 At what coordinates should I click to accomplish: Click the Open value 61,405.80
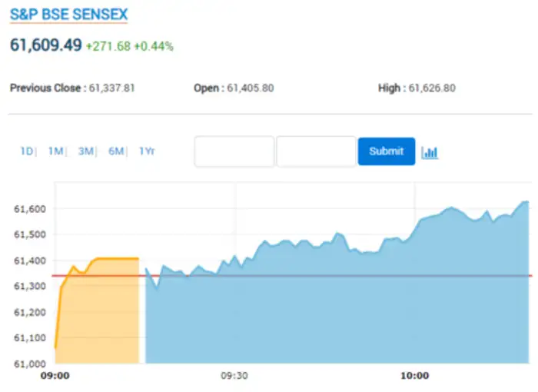tap(250, 88)
